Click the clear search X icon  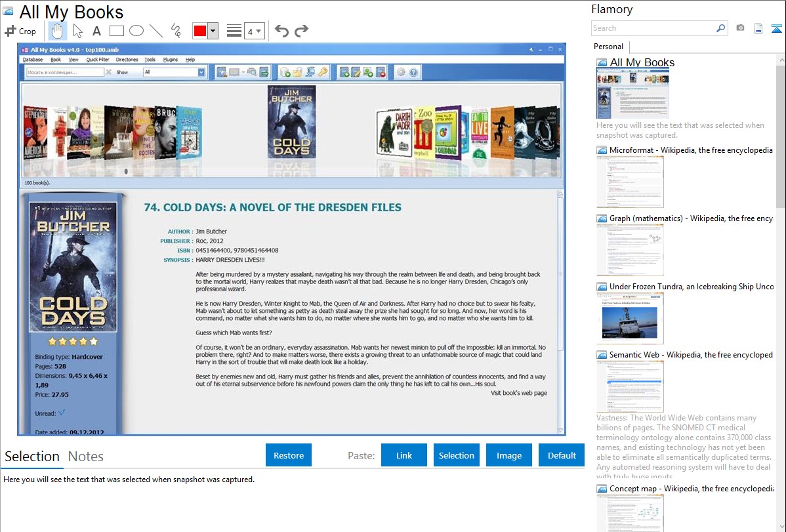(109, 72)
